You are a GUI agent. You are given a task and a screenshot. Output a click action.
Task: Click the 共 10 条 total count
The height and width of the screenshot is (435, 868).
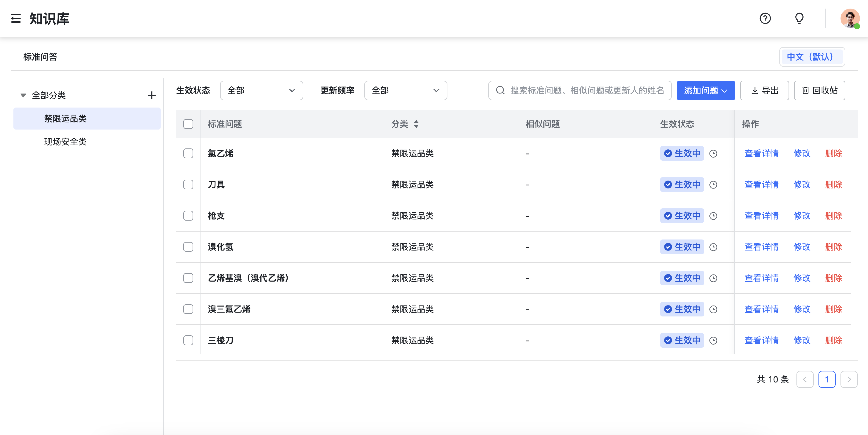[773, 379]
